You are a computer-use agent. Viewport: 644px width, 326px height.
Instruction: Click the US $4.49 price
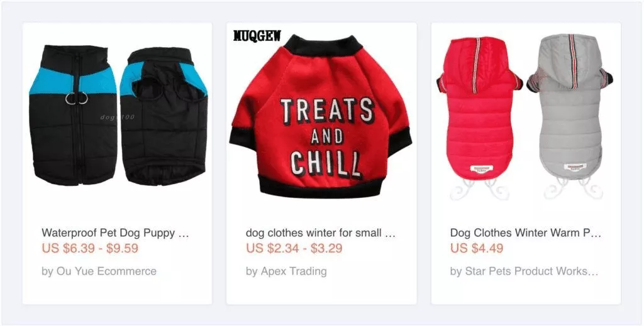(477, 249)
